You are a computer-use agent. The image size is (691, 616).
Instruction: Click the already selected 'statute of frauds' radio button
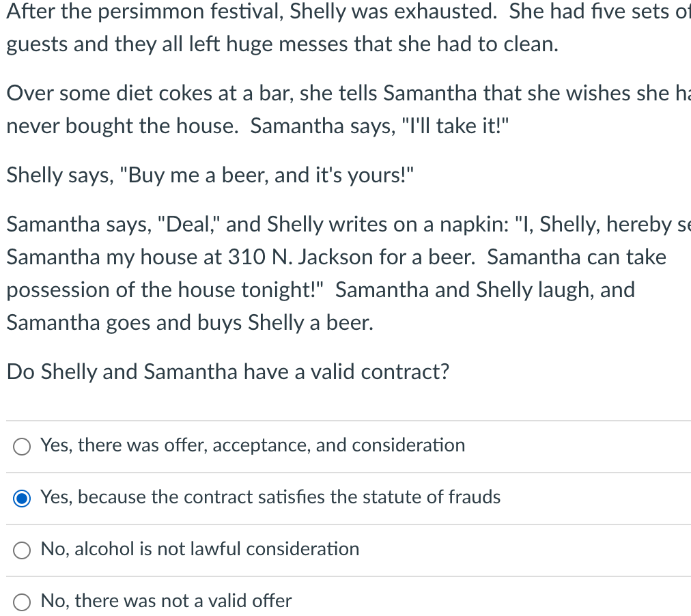click(x=21, y=499)
